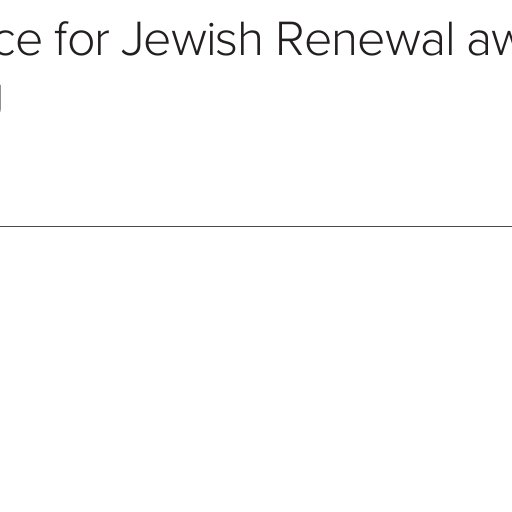Click the final "l" of "Renewal"
Image resolution: width=512 pixels, height=512 pixels.
click(x=450, y=39)
